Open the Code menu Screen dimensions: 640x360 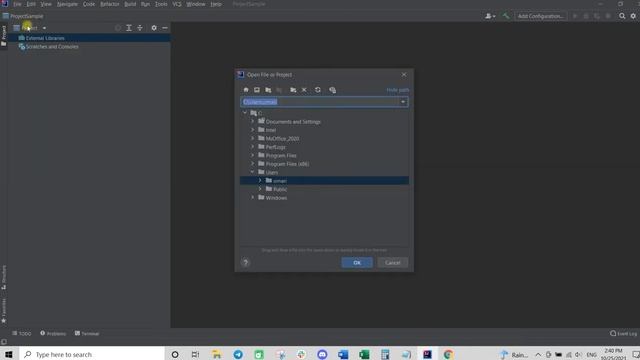coord(89,4)
